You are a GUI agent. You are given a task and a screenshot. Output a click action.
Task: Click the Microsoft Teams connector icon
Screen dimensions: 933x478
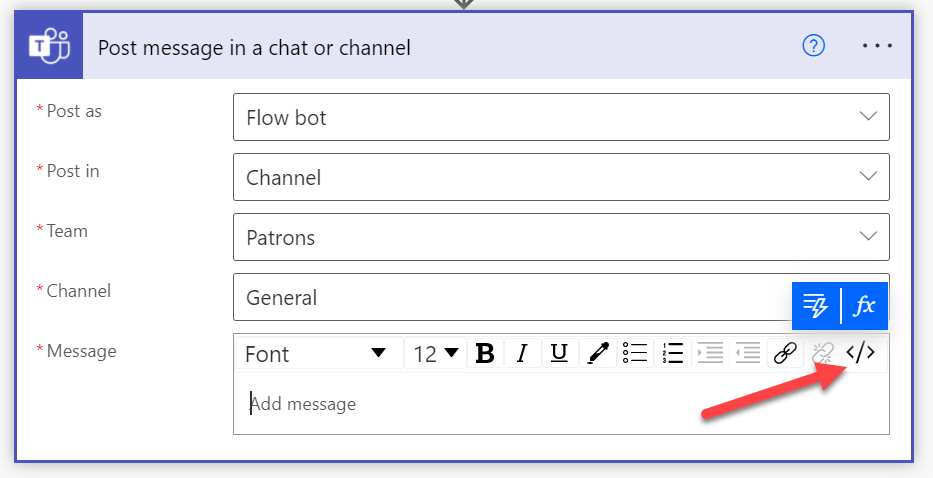click(x=49, y=46)
